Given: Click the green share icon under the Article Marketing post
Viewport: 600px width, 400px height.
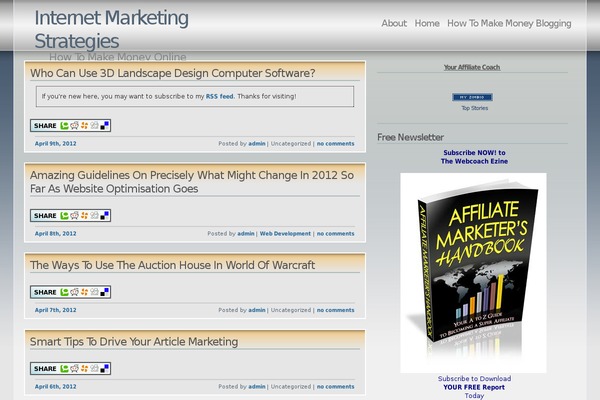Looking at the screenshot, I should tap(64, 369).
